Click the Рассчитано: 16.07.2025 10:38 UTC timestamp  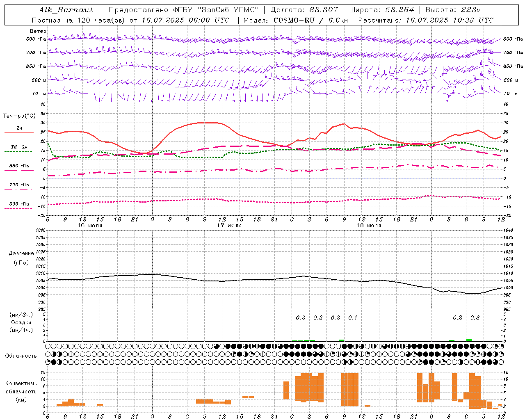click(426, 20)
